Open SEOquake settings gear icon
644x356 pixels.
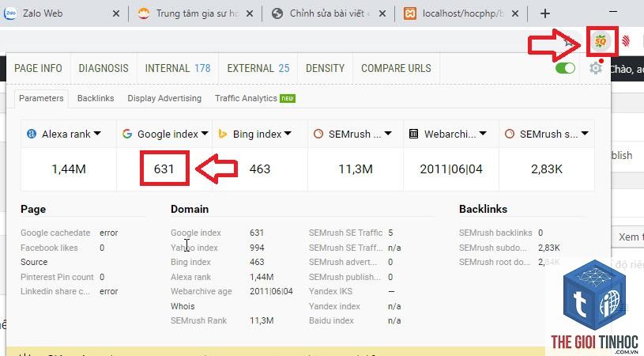tap(596, 68)
